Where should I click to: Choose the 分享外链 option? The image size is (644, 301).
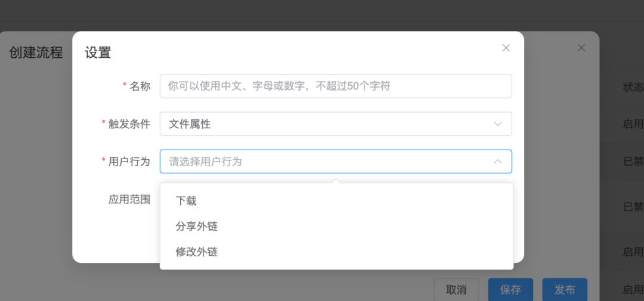(x=197, y=226)
